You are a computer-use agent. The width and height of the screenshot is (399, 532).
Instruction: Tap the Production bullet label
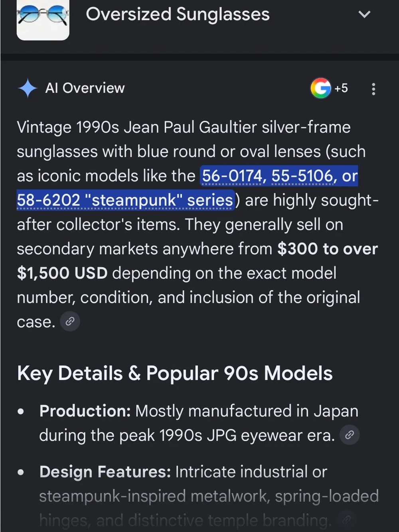tap(85, 411)
